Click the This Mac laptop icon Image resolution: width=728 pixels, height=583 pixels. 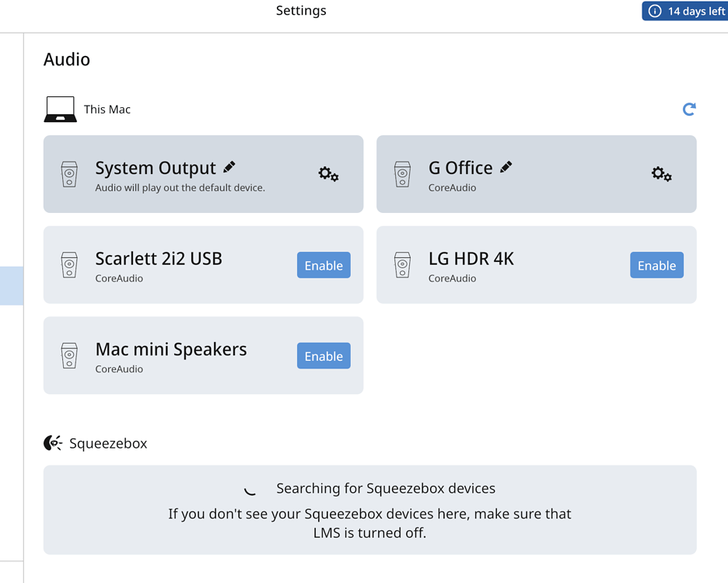tap(61, 110)
